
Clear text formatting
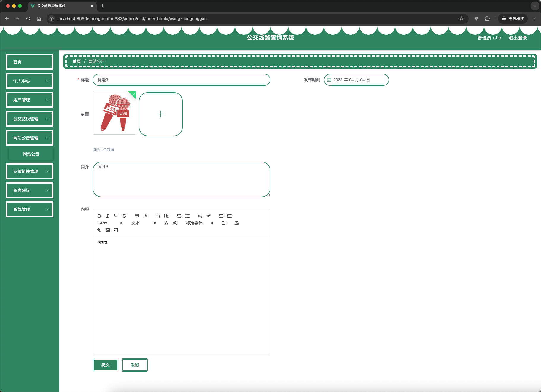(237, 223)
